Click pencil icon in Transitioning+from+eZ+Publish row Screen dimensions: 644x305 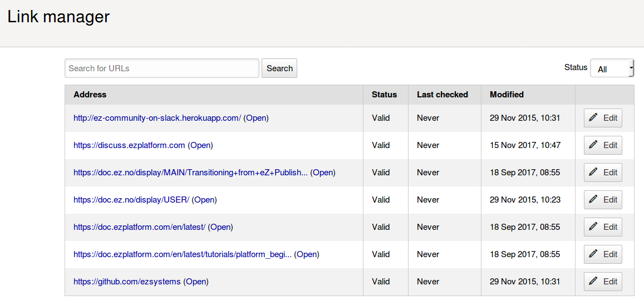(x=593, y=173)
